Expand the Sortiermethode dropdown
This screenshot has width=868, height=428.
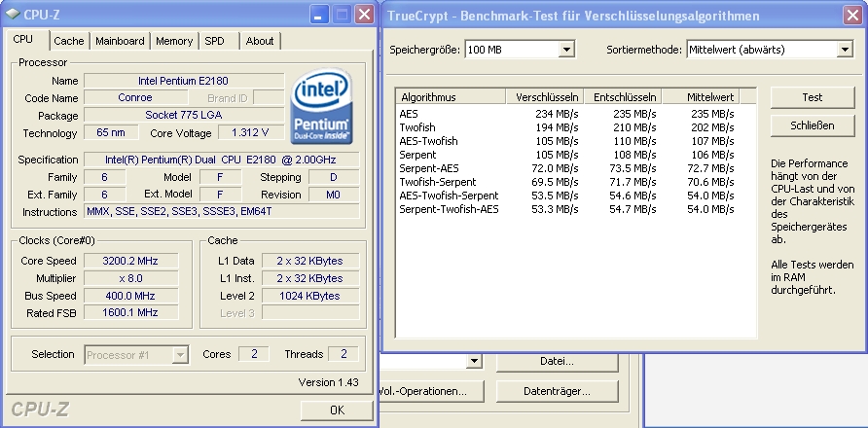coord(769,50)
